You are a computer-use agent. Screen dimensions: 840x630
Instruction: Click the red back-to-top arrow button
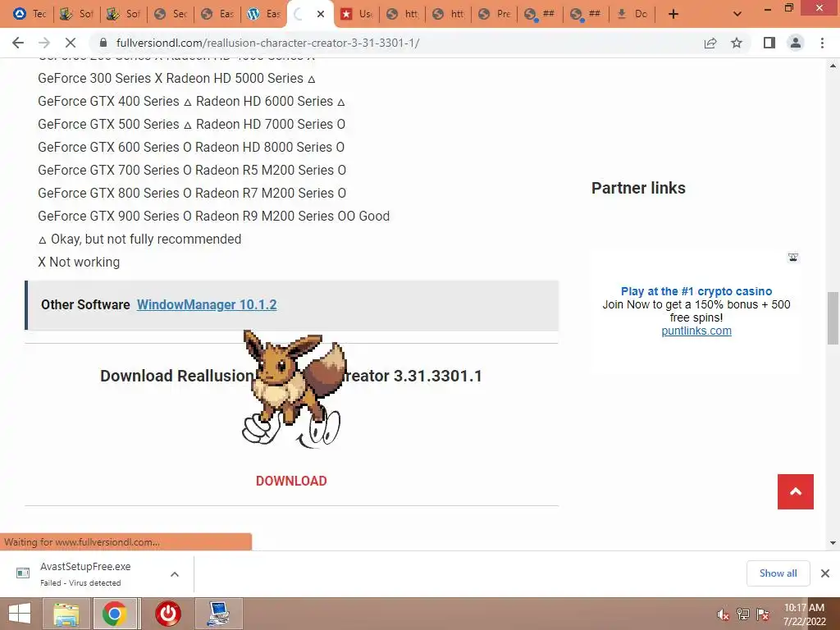(796, 492)
